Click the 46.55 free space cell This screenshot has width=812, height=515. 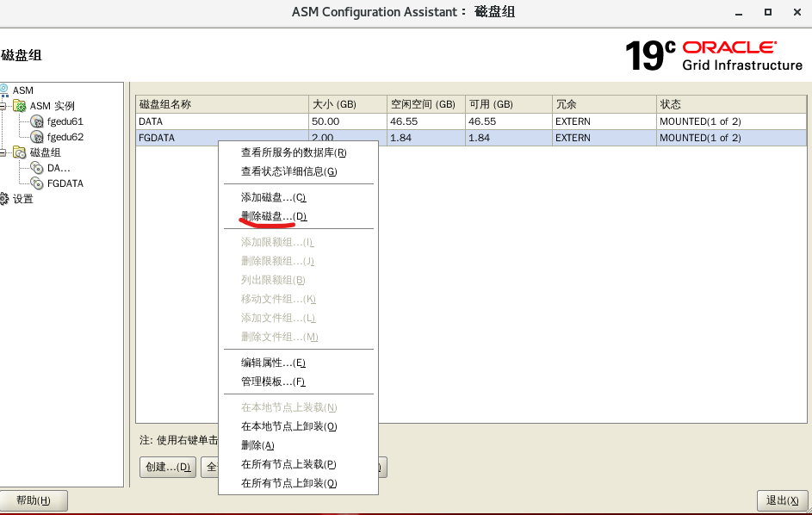[426, 121]
